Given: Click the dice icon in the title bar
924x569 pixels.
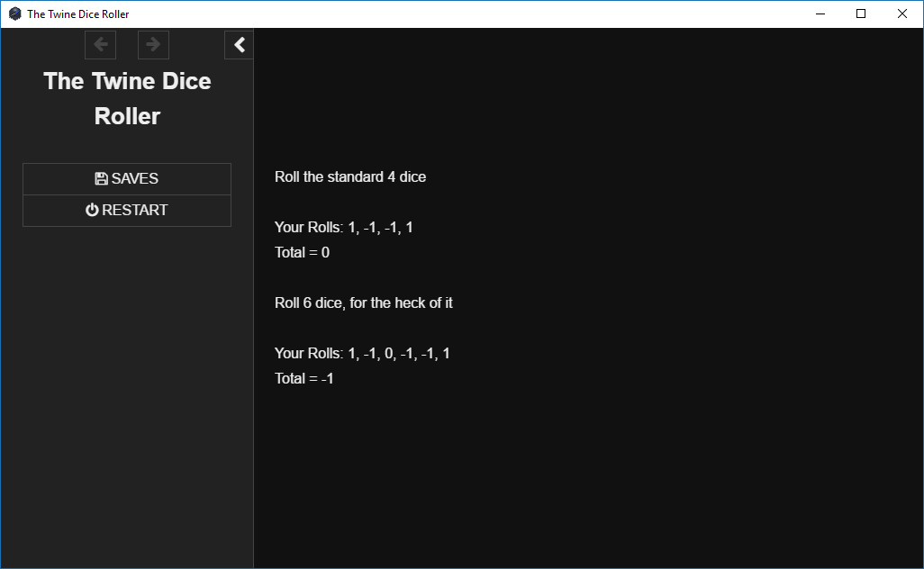Looking at the screenshot, I should [14, 14].
